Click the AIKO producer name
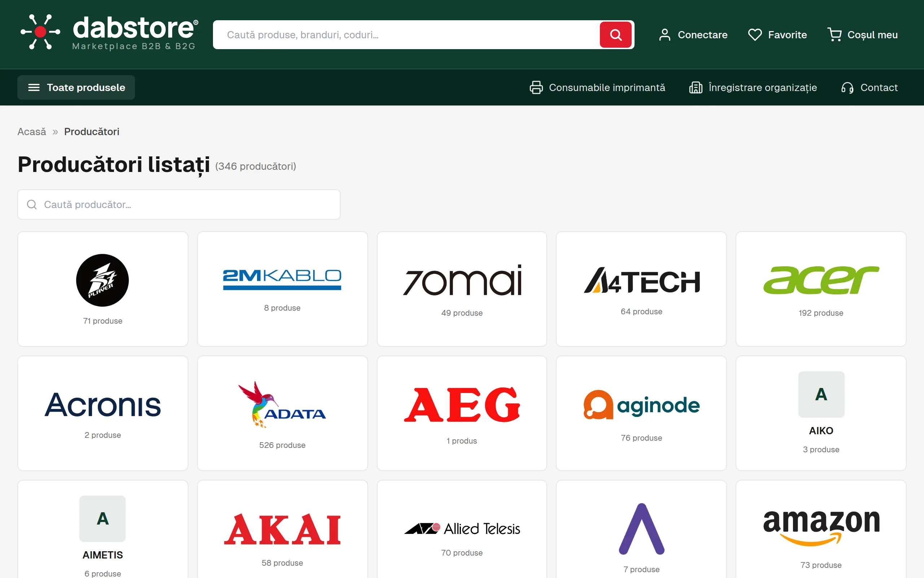This screenshot has width=924, height=578. [821, 431]
